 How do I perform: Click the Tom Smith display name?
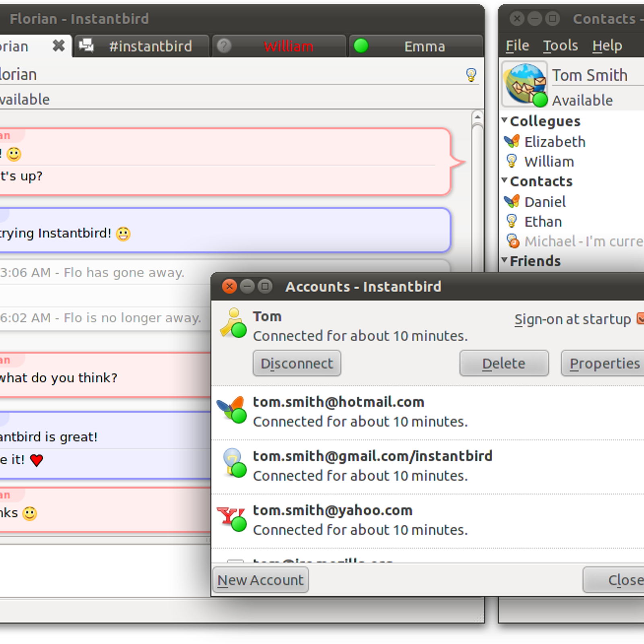tap(590, 75)
